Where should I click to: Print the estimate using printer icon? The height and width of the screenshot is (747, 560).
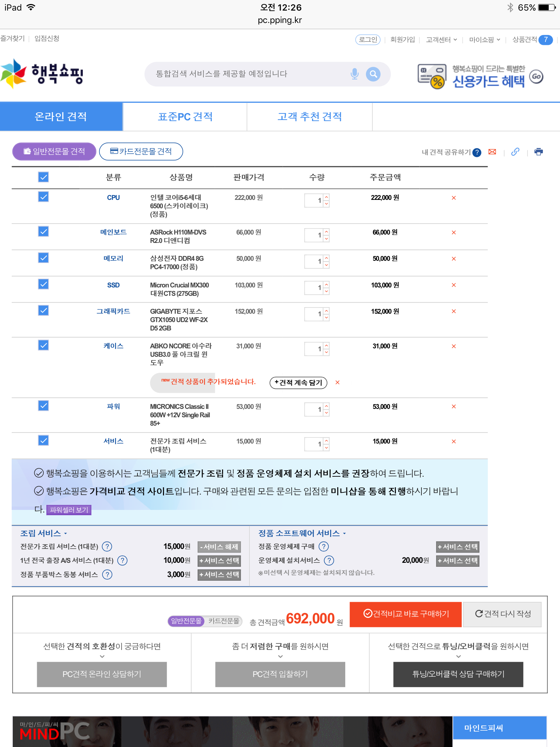(538, 152)
